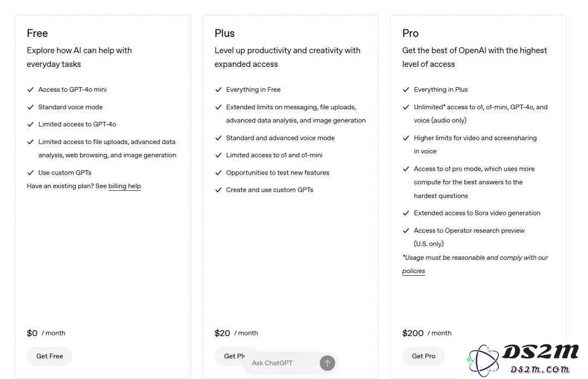Click the DS2M atom logo icon
This screenshot has height=379, width=588.
point(483,361)
